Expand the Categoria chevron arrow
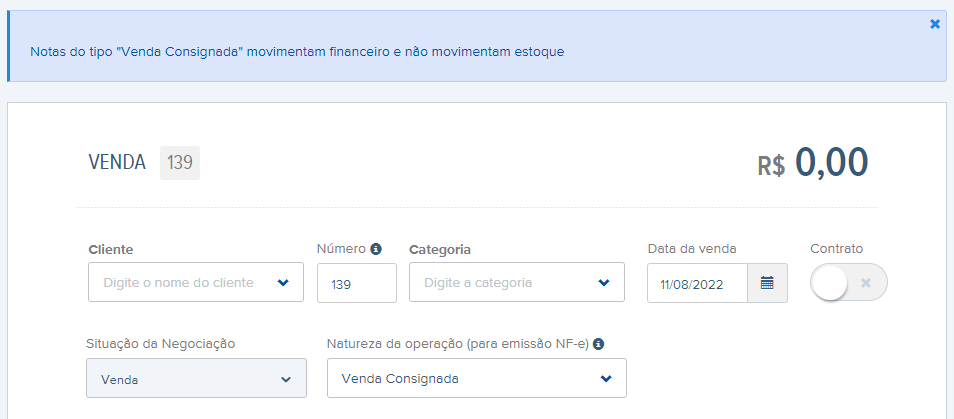The image size is (954, 419). 604,282
